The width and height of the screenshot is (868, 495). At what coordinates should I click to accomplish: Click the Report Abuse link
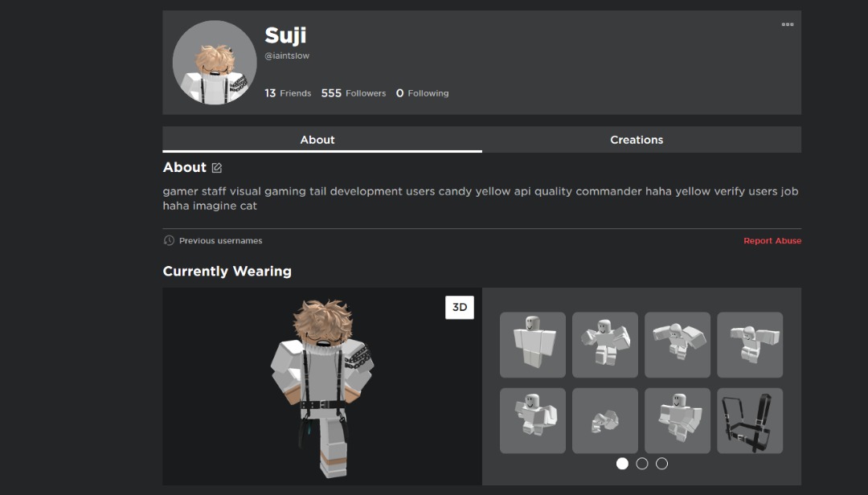tap(772, 240)
